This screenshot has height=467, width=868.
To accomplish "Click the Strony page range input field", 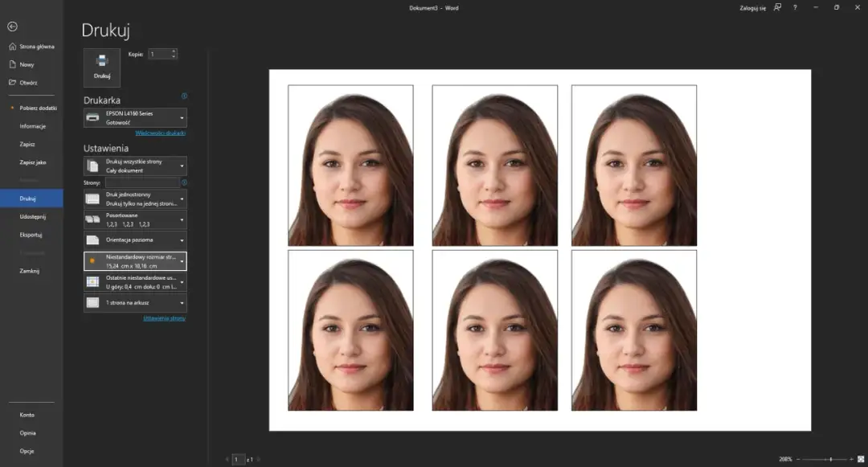I will click(141, 182).
